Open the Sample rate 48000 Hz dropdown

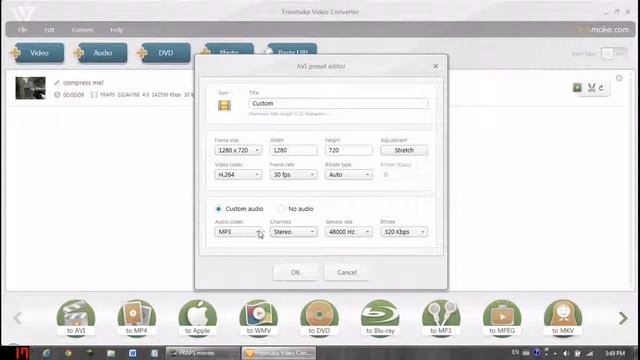point(349,232)
